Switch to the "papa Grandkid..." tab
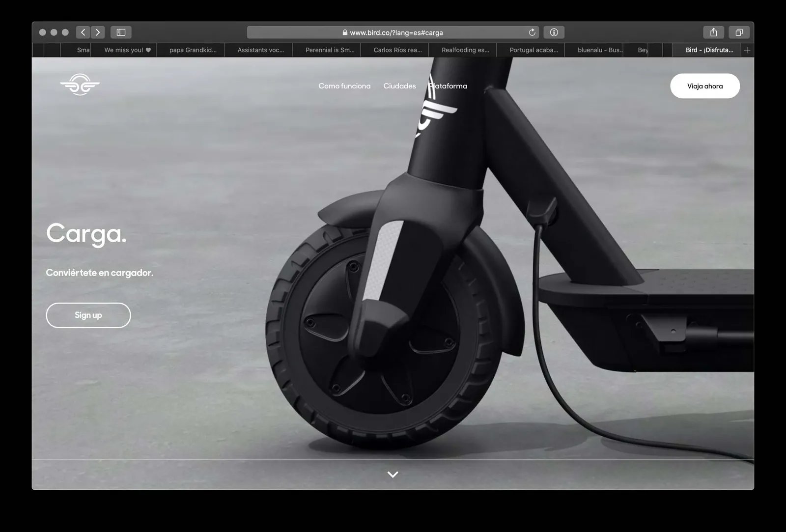Image resolution: width=786 pixels, height=532 pixels. [191, 50]
